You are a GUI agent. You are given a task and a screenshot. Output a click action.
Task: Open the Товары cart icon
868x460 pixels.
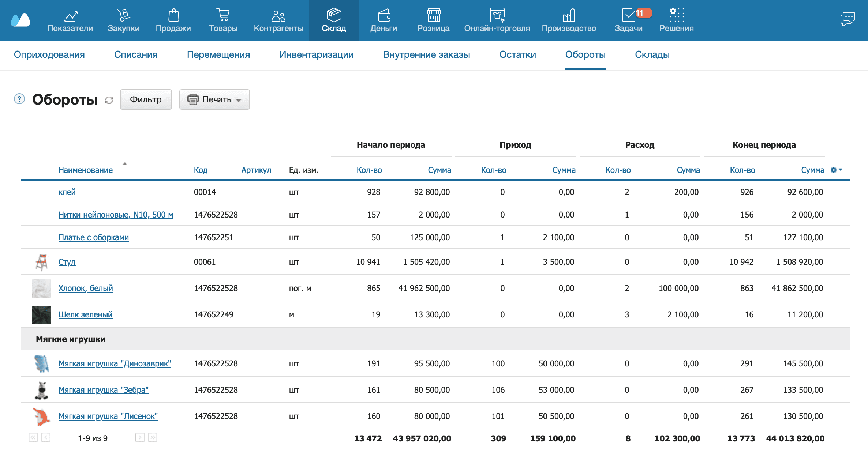pos(223,15)
